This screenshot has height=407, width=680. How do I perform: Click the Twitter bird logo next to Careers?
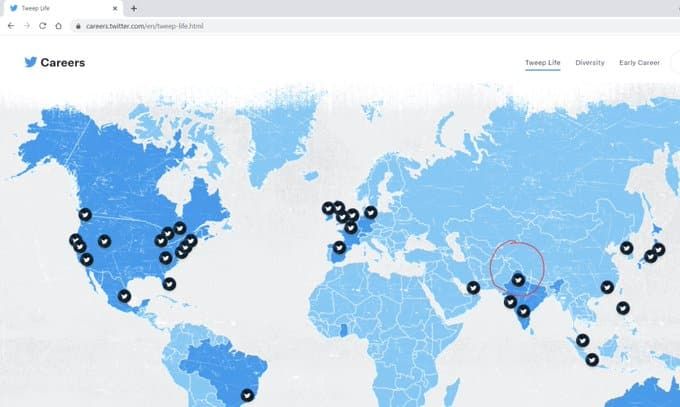click(30, 62)
